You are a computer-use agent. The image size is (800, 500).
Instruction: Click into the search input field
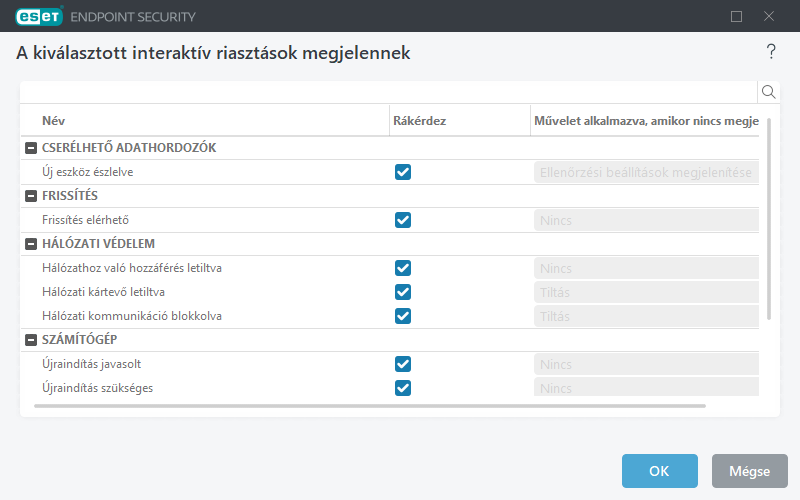point(389,92)
